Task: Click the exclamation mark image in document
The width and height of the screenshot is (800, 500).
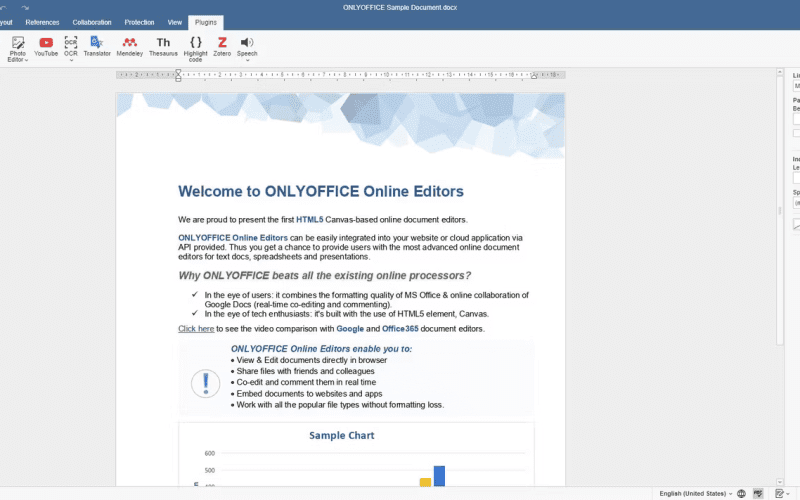Action: [206, 384]
